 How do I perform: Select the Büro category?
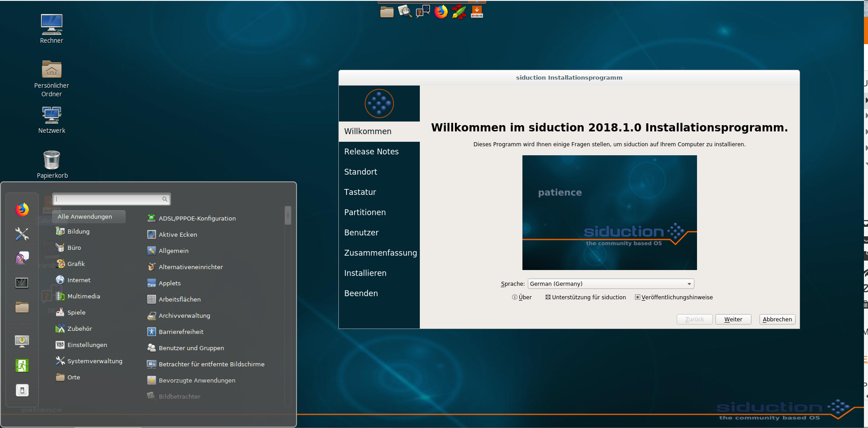pos(68,248)
